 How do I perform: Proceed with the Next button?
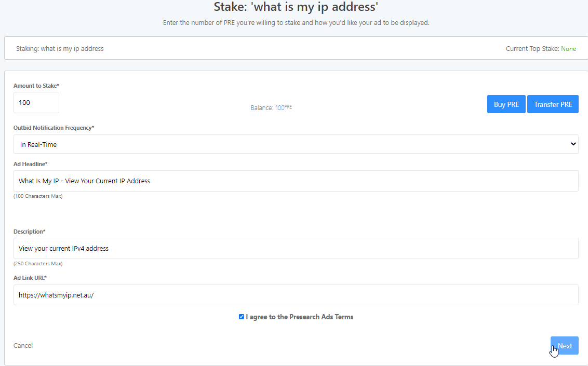click(565, 345)
